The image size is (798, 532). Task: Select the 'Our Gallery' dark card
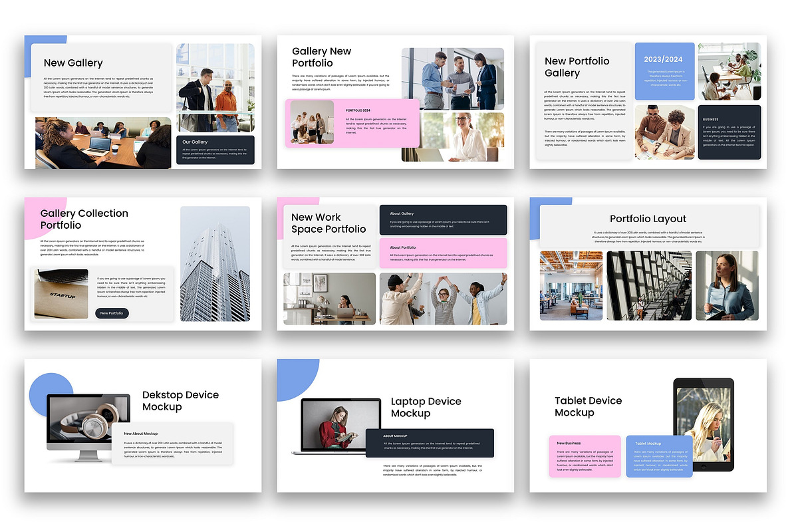tap(215, 150)
